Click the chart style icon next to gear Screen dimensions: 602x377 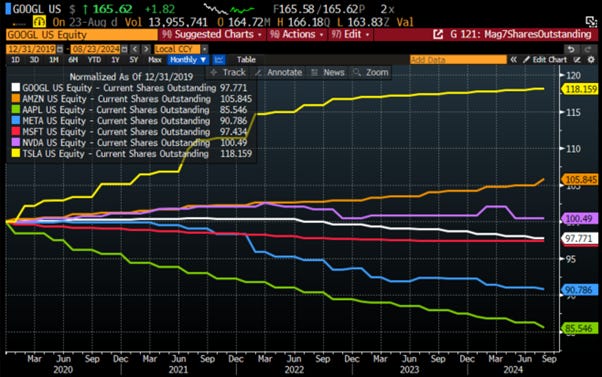pos(577,60)
